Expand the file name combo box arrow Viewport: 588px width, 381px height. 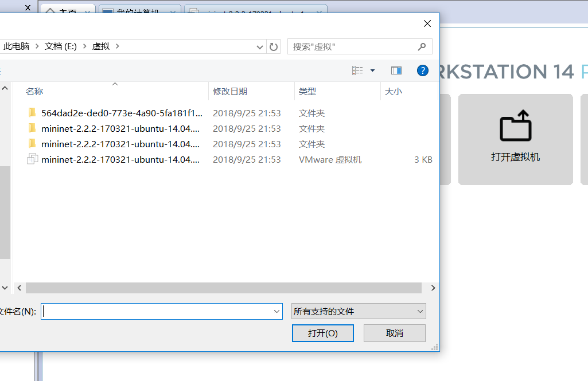(x=277, y=311)
